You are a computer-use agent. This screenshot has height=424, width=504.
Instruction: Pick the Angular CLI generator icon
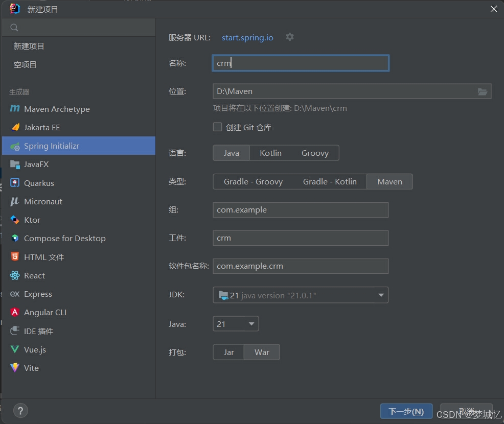(15, 312)
